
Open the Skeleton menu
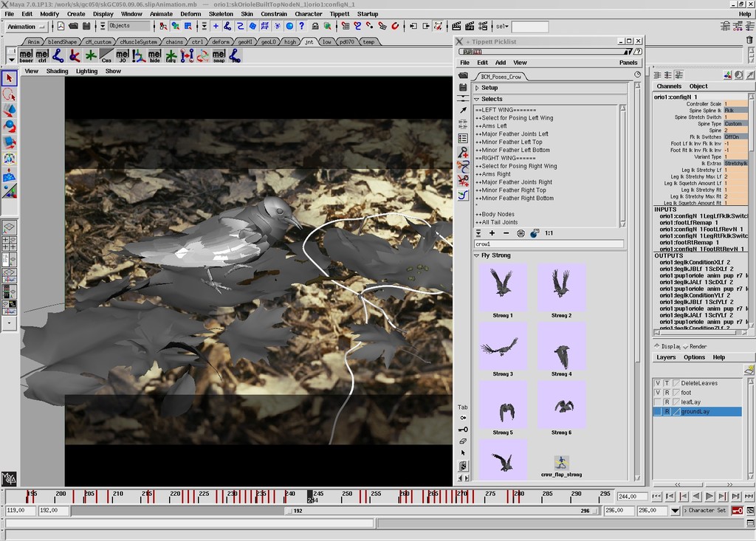pyautogui.click(x=220, y=14)
